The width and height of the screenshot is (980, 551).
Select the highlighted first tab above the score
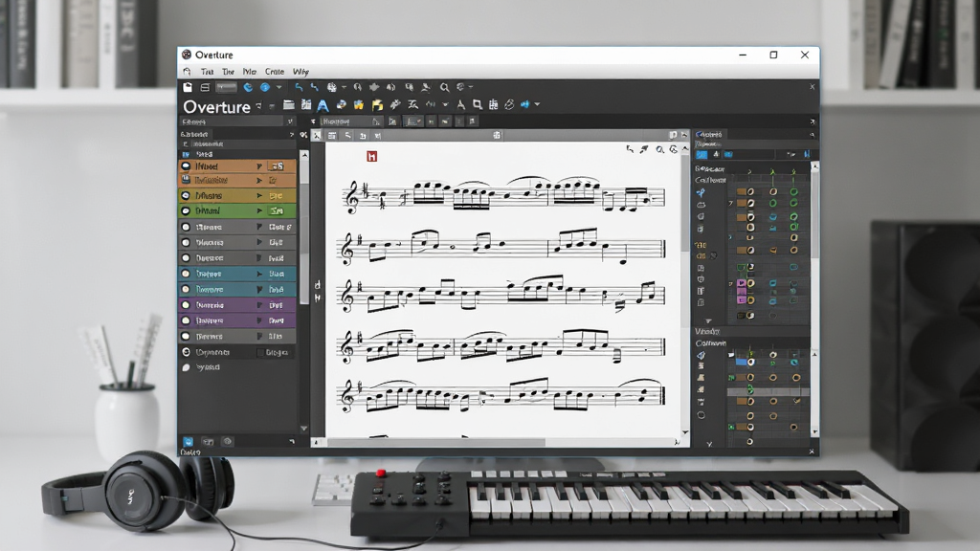[x=317, y=136]
